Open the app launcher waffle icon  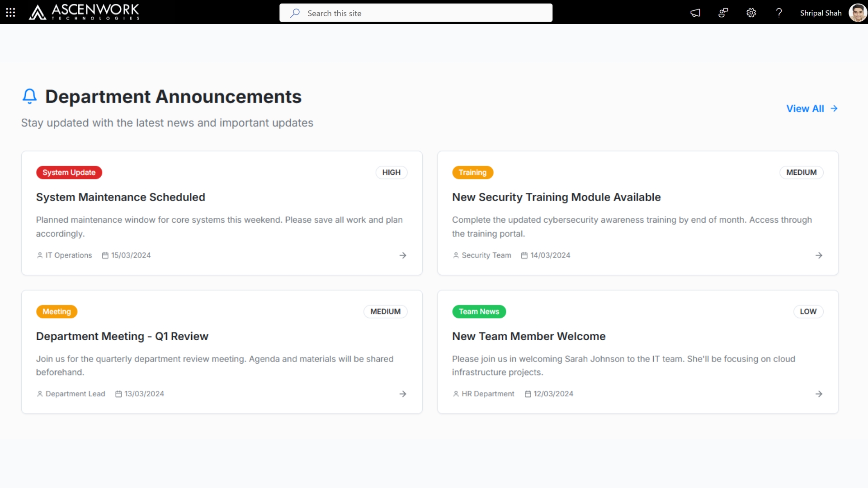pyautogui.click(x=10, y=13)
